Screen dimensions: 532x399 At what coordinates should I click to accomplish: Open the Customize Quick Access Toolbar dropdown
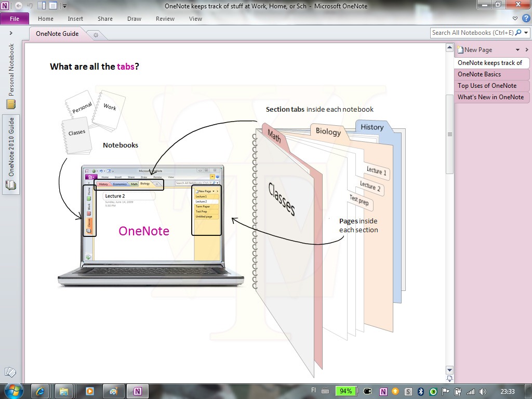(64, 6)
